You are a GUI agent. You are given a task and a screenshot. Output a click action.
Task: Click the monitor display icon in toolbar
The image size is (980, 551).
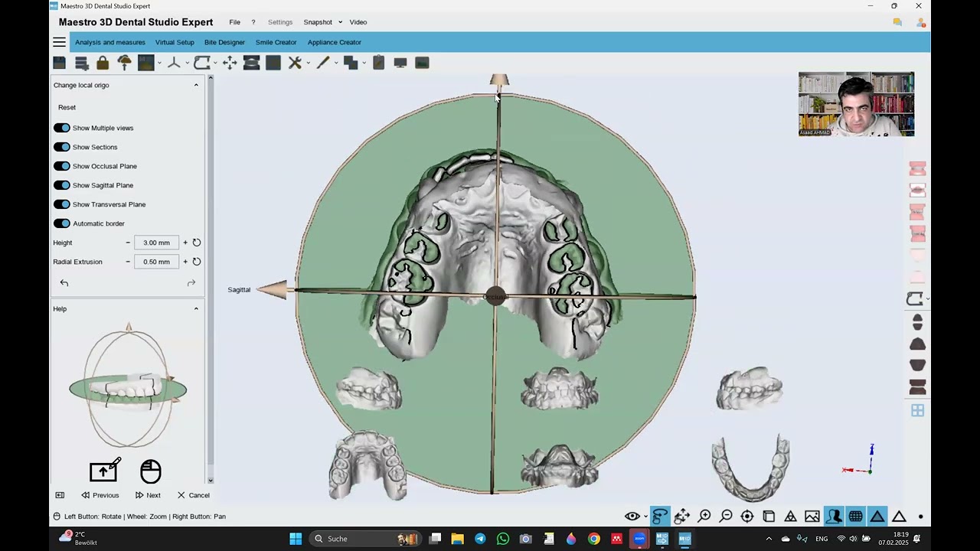(400, 63)
